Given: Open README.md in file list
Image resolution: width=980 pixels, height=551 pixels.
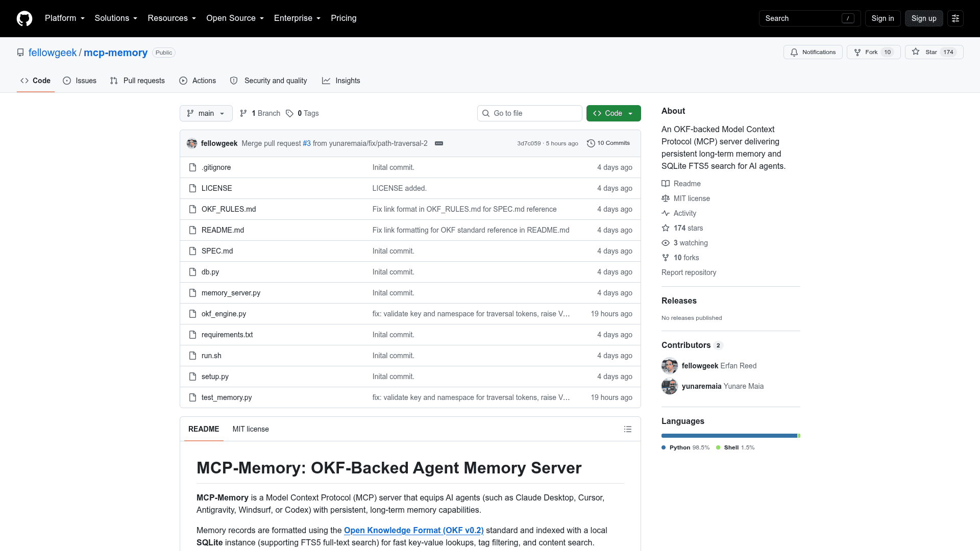Looking at the screenshot, I should pyautogui.click(x=223, y=230).
